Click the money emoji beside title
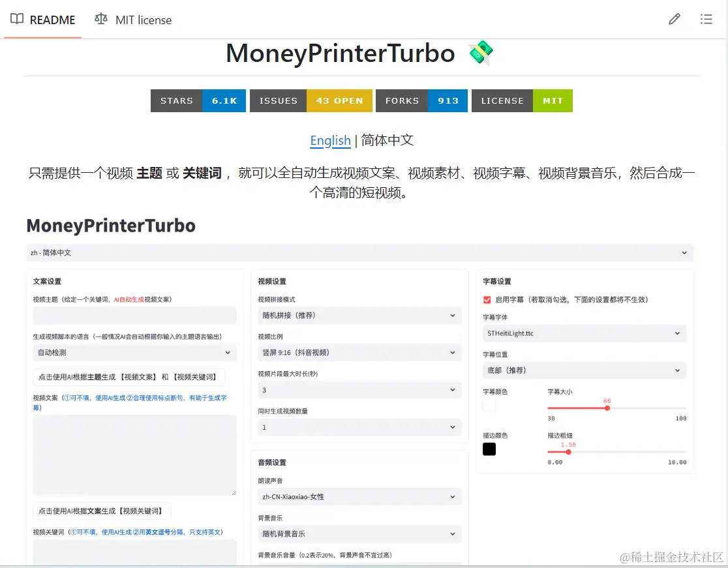 [x=481, y=52]
